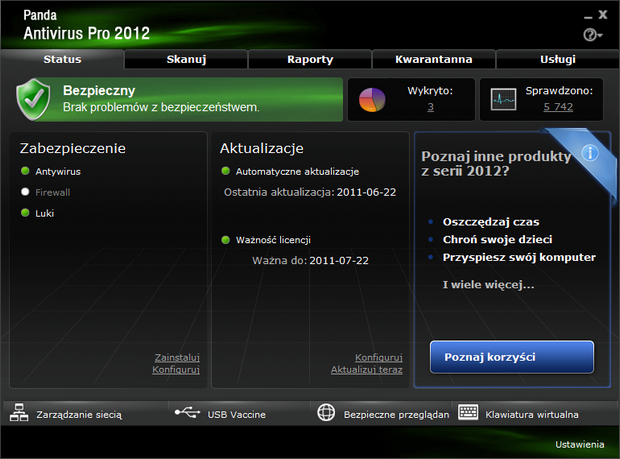Toggle the Luki protection status
The image size is (620, 459).
pyautogui.click(x=26, y=212)
